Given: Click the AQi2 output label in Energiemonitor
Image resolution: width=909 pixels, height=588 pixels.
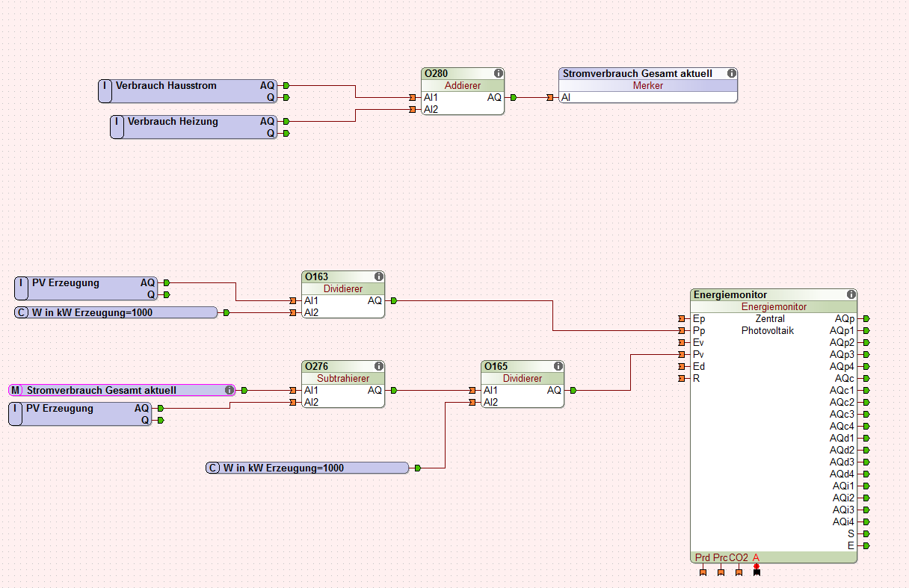Looking at the screenshot, I should click(x=843, y=498).
